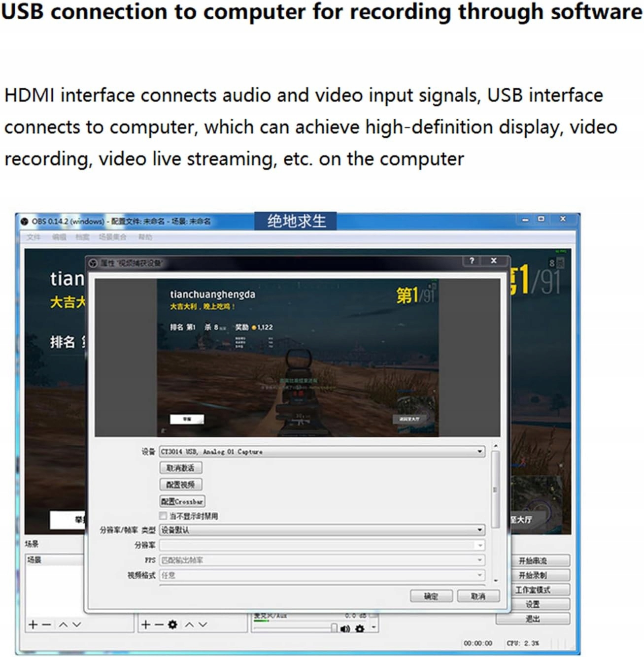Click the 配置视频 button
Viewport: 644px width, 657px height.
(x=181, y=485)
